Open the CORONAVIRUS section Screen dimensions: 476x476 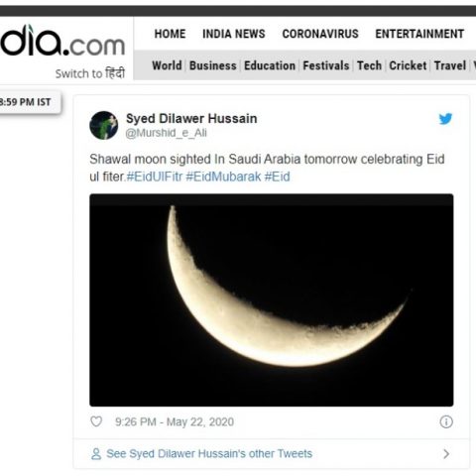pyautogui.click(x=320, y=34)
